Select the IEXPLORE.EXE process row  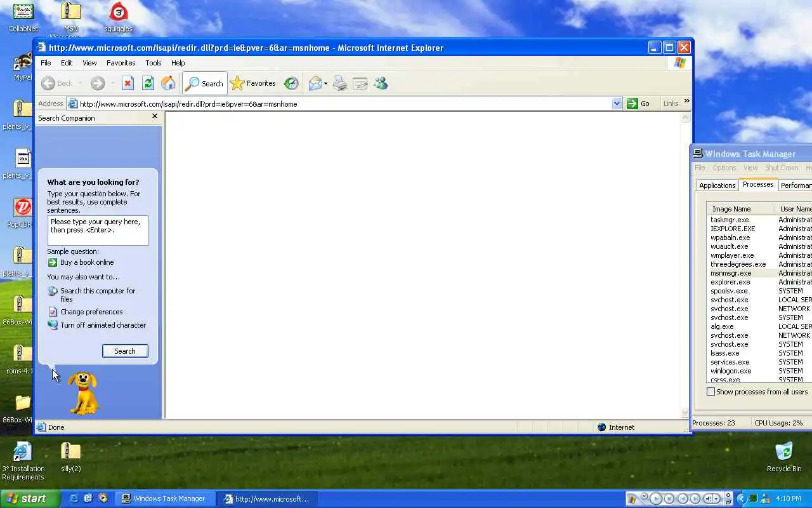tap(759, 229)
